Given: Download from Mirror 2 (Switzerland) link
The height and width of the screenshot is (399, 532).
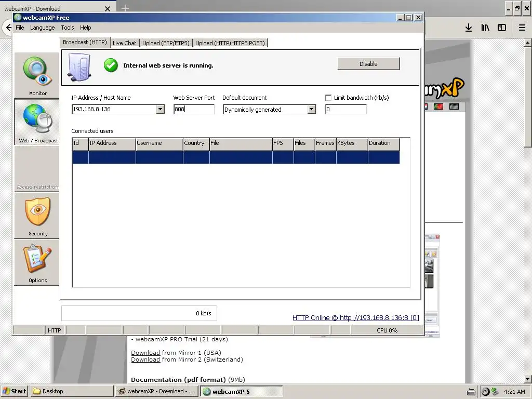Looking at the screenshot, I should tap(145, 360).
